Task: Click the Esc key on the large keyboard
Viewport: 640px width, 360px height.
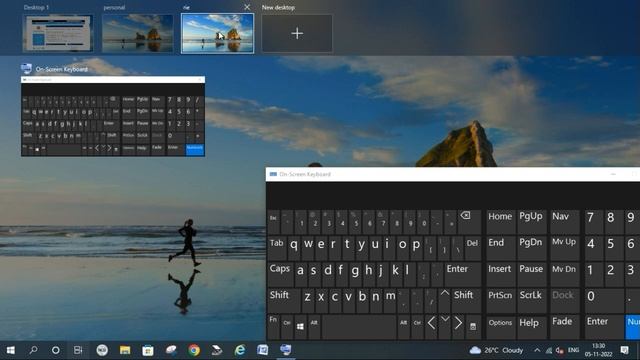Action: [x=273, y=222]
